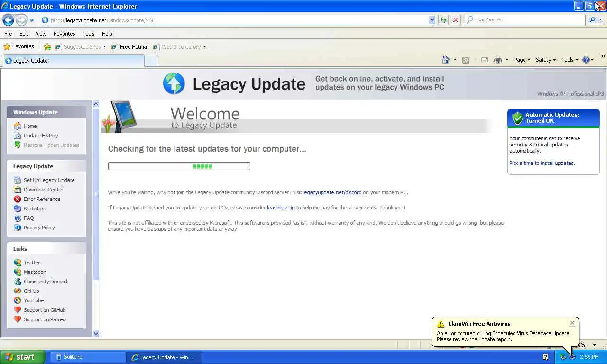This screenshot has width=607, height=364.
Task: Open Web Slice Gallery dropdown
Action: [x=179, y=47]
